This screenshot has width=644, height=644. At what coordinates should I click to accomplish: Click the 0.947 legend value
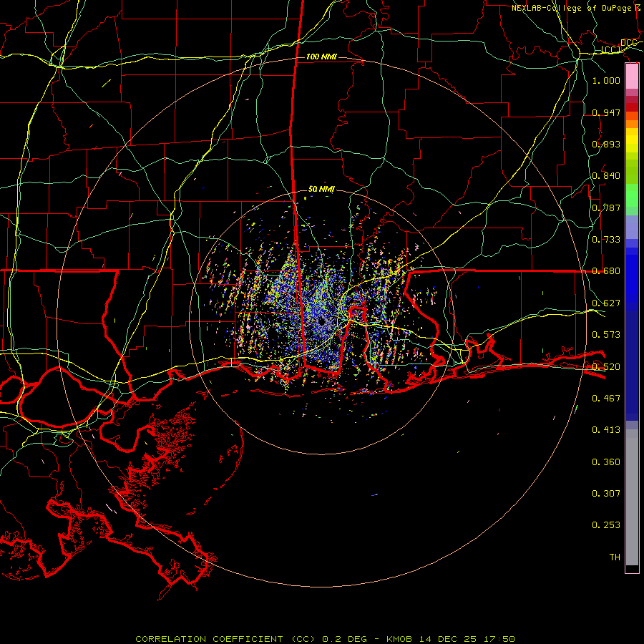[606, 112]
